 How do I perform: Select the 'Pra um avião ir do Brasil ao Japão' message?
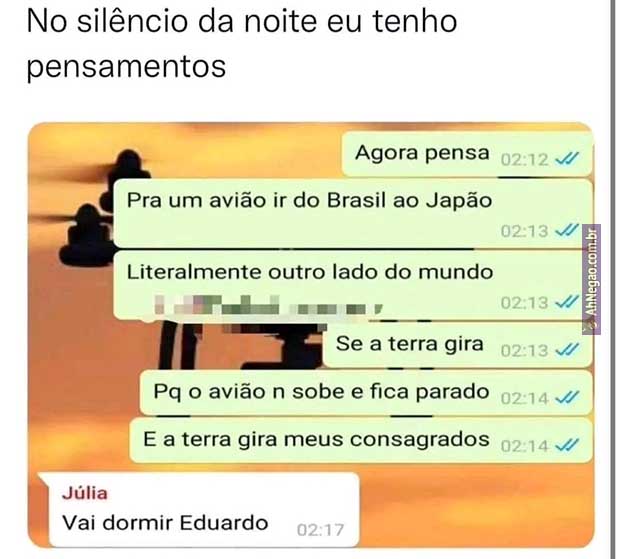pos(353,213)
